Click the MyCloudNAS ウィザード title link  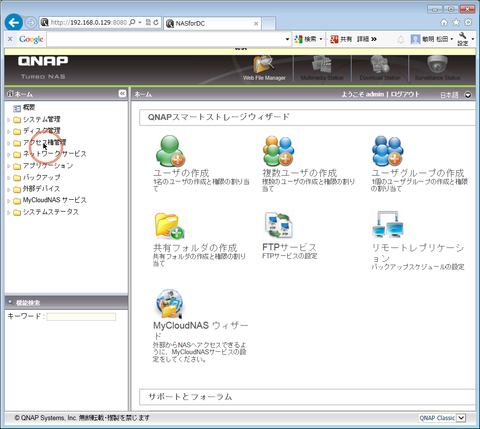[x=200, y=330]
